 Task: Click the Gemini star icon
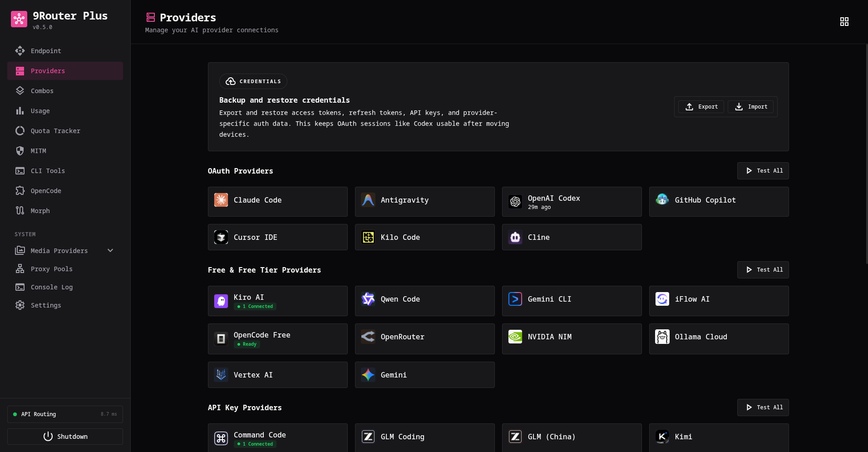pyautogui.click(x=368, y=375)
